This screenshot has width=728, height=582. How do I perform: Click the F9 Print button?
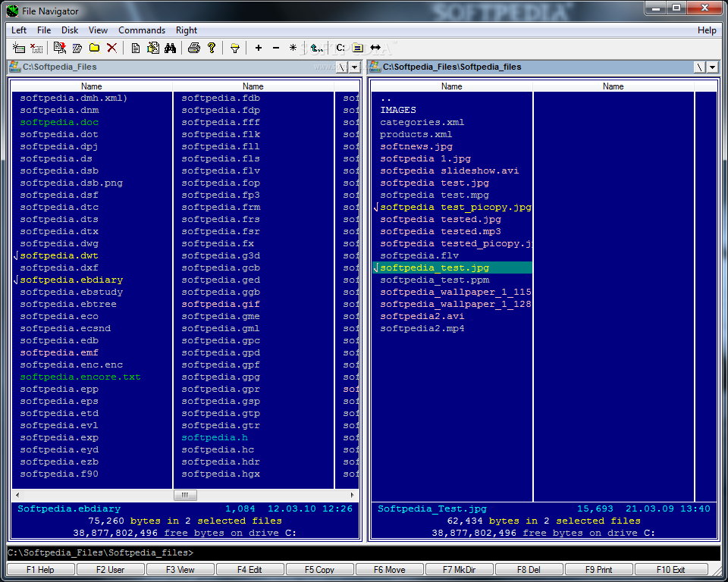tap(599, 569)
